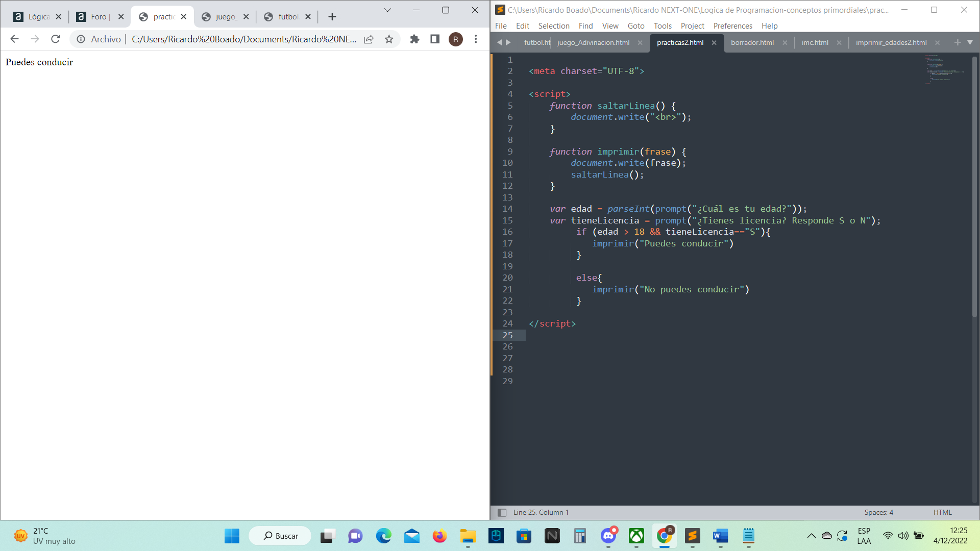Open Discord from taskbar

[608, 536]
